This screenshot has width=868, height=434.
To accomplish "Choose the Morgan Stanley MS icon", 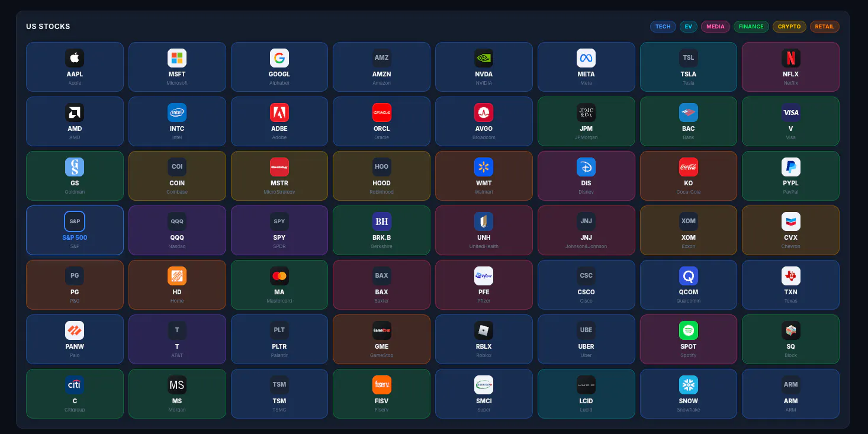I will click(x=177, y=385).
